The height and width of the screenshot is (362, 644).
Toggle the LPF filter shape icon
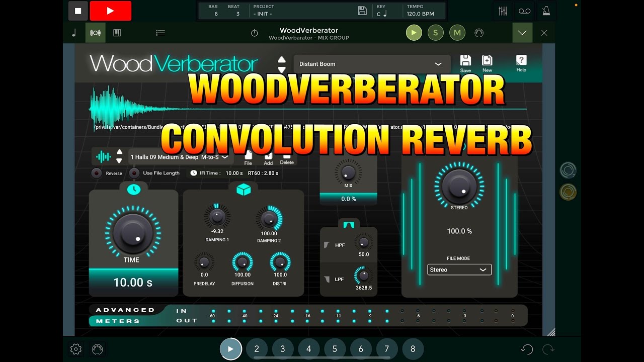click(327, 279)
